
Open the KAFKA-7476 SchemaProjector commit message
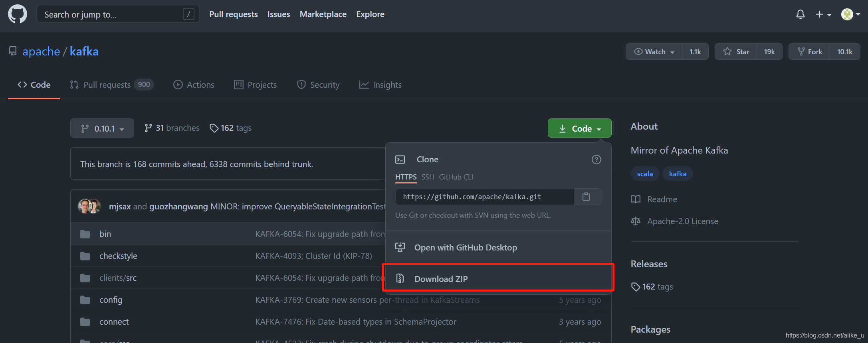coord(356,322)
